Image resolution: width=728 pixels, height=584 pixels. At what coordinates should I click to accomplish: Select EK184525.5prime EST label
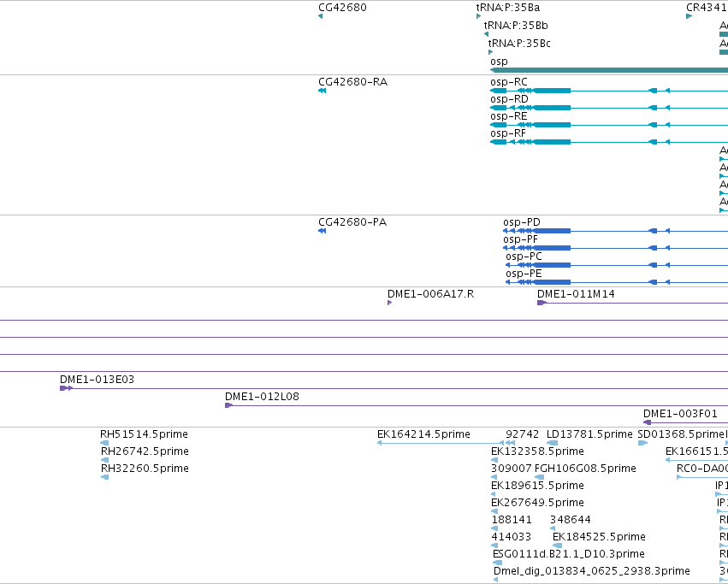click(x=599, y=537)
